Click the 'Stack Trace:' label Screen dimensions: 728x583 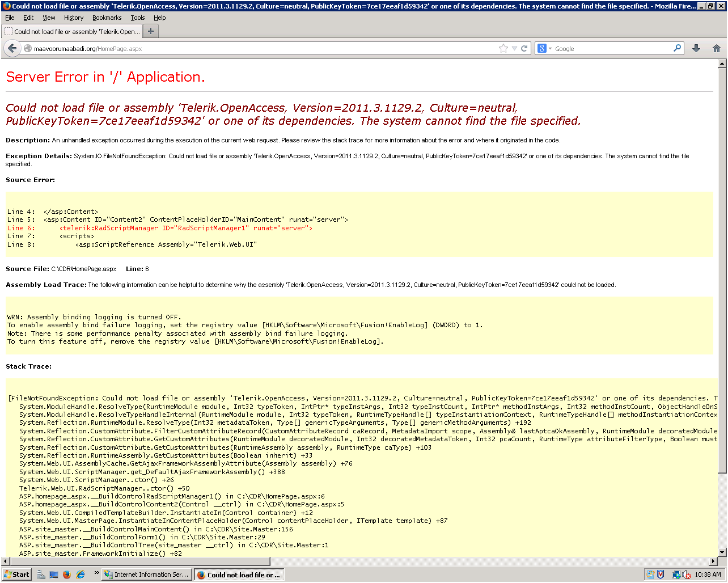[x=28, y=366]
